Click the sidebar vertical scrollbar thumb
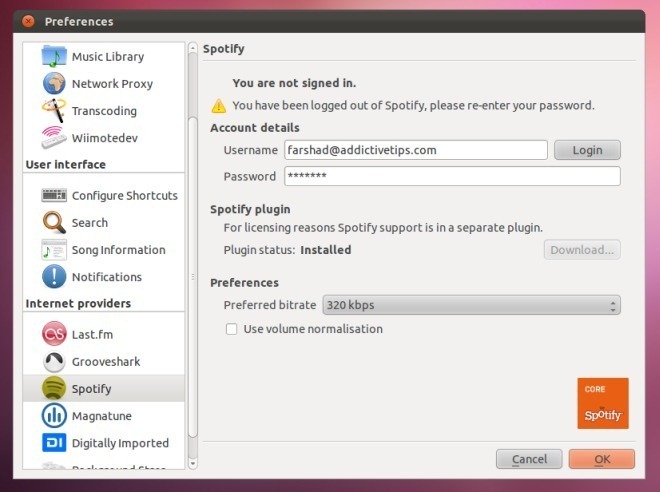 tap(193, 277)
